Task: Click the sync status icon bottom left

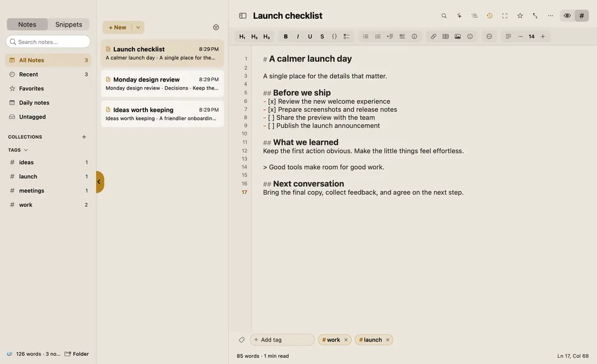Action: tap(9, 353)
